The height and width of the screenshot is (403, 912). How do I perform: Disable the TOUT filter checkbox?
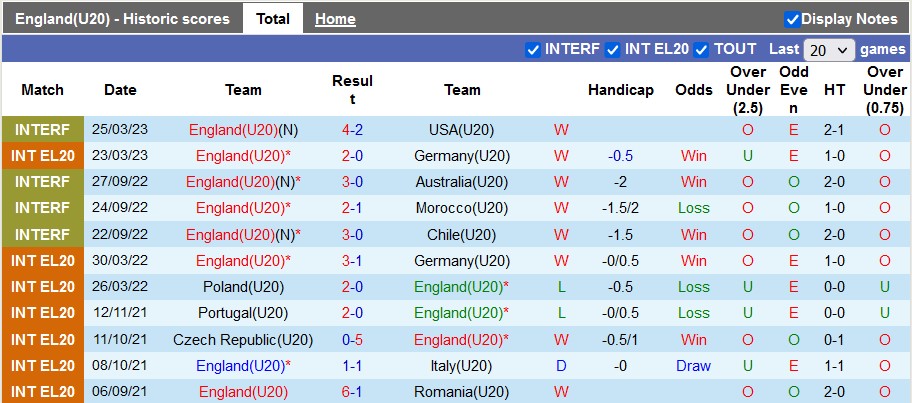701,49
